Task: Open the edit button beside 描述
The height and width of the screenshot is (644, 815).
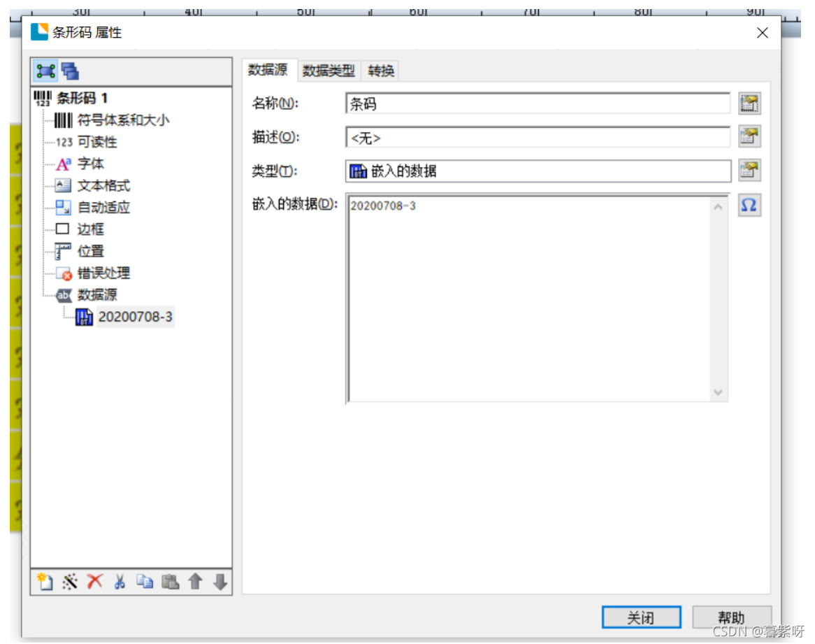Action: (x=749, y=136)
